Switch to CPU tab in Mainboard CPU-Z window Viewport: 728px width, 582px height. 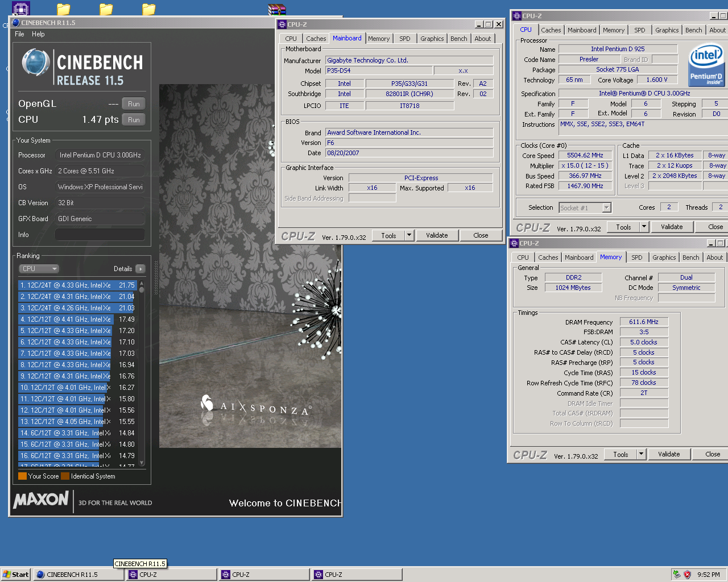[x=291, y=39]
